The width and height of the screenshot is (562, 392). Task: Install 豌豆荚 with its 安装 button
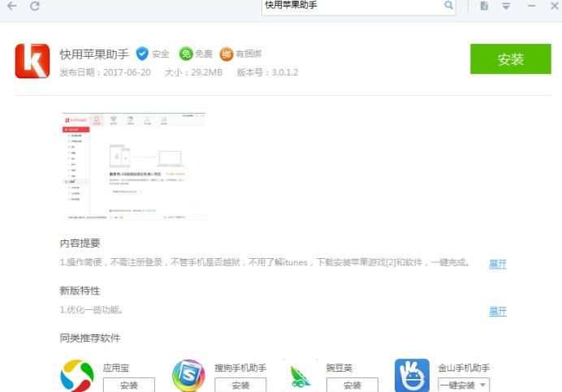tap(352, 385)
